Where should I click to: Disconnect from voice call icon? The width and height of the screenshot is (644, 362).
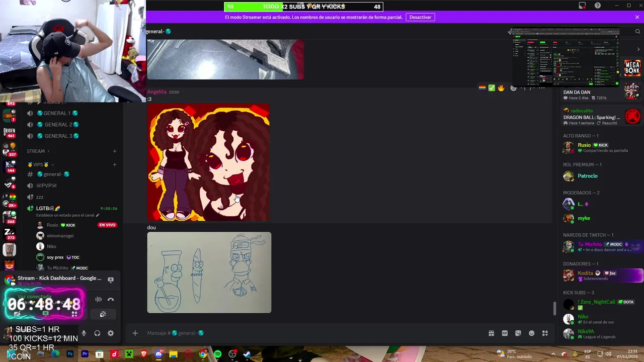tap(111, 300)
